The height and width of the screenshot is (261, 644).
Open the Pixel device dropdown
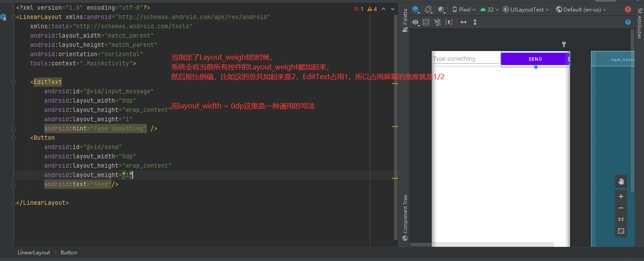coord(464,9)
